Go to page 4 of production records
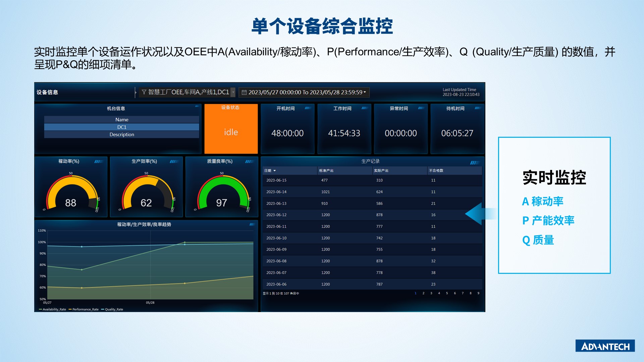Screen dimensions: 644x362 coord(439,293)
